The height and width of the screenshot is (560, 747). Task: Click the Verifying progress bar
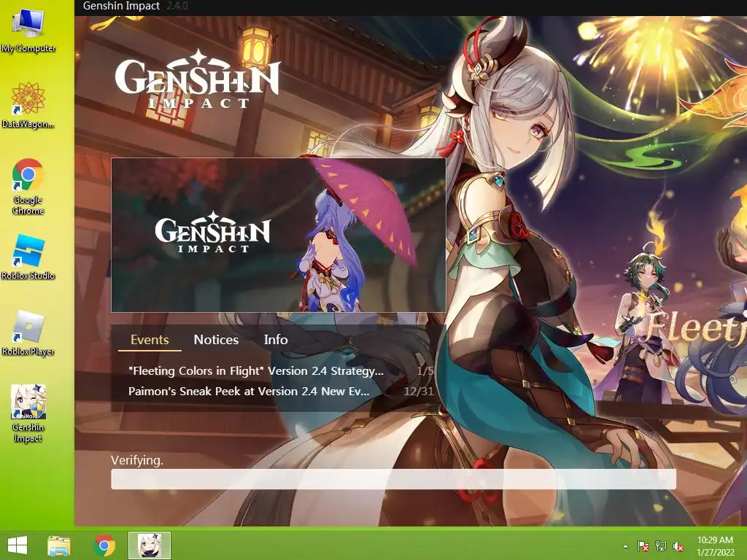click(x=393, y=479)
